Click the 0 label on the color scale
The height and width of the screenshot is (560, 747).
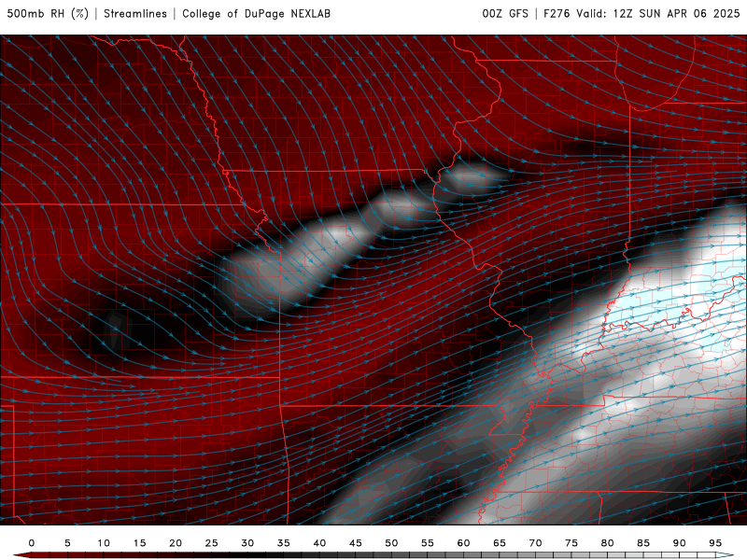click(x=32, y=543)
